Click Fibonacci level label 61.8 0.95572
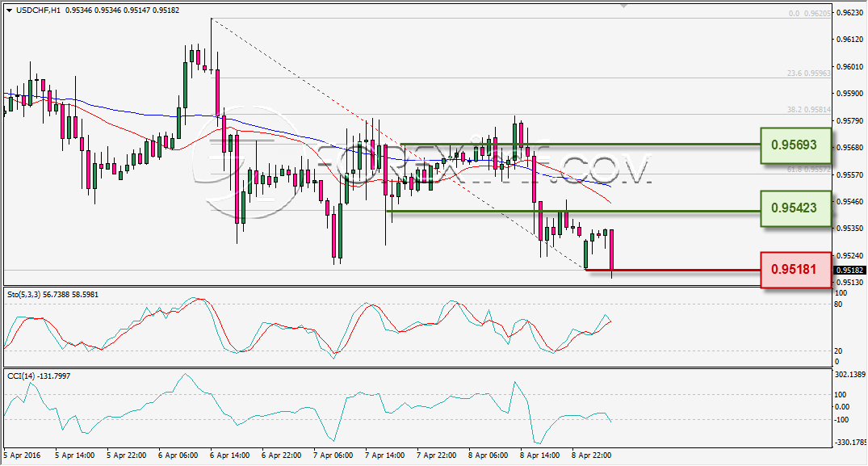The image size is (868, 466). (x=809, y=170)
